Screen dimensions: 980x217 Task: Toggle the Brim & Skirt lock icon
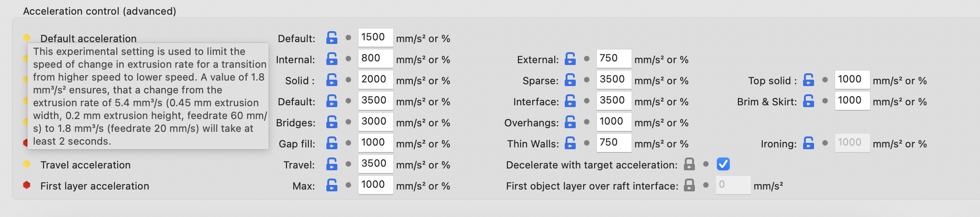(x=809, y=101)
